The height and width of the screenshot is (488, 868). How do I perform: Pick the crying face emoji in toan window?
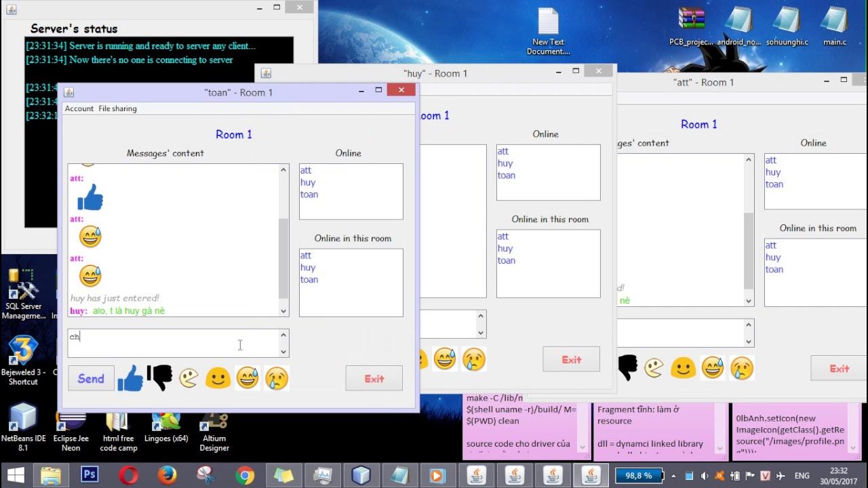point(277,378)
